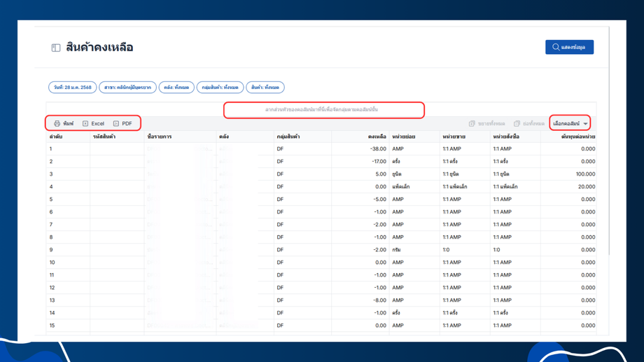This screenshot has width=644, height=362.
Task: Open the กลุ่มสินค้า: ทั้งหมด filter chip
Action: (x=220, y=88)
